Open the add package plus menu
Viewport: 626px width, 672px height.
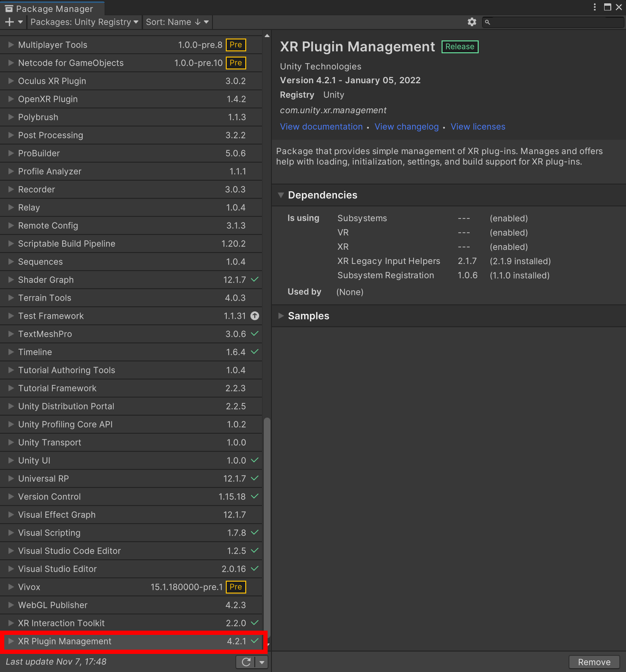pos(13,22)
